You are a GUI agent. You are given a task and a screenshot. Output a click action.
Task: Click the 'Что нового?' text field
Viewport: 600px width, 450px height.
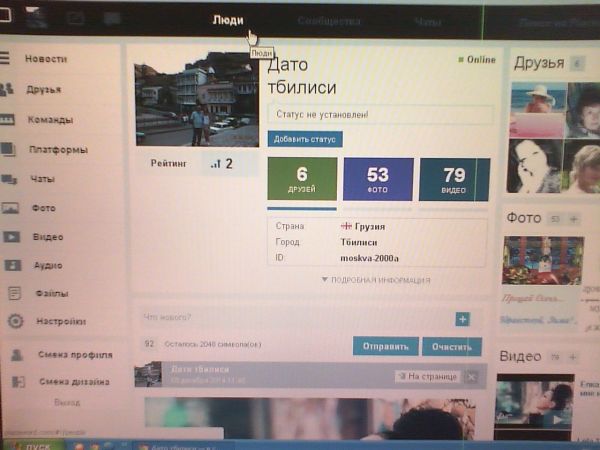click(290, 318)
